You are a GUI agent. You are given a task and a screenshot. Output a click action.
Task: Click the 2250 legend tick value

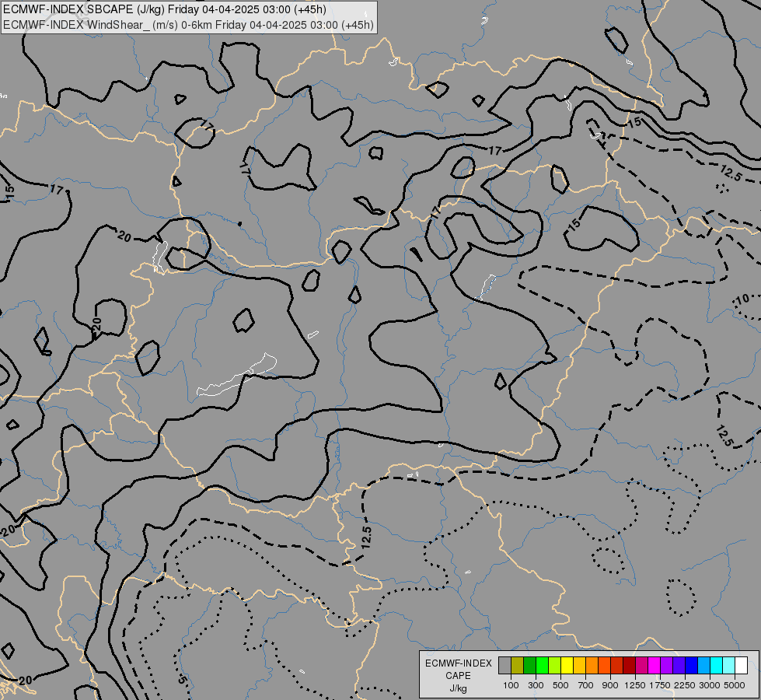(x=685, y=685)
